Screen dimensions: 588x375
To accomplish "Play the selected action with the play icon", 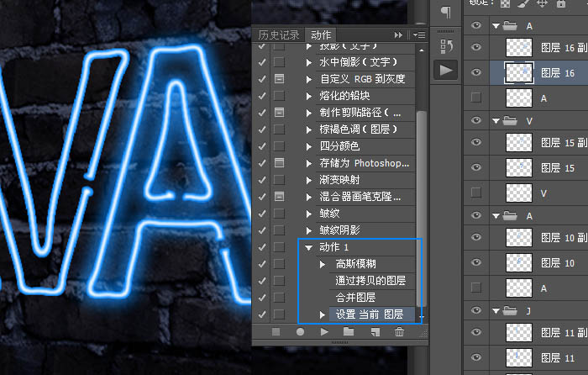I will tap(324, 332).
